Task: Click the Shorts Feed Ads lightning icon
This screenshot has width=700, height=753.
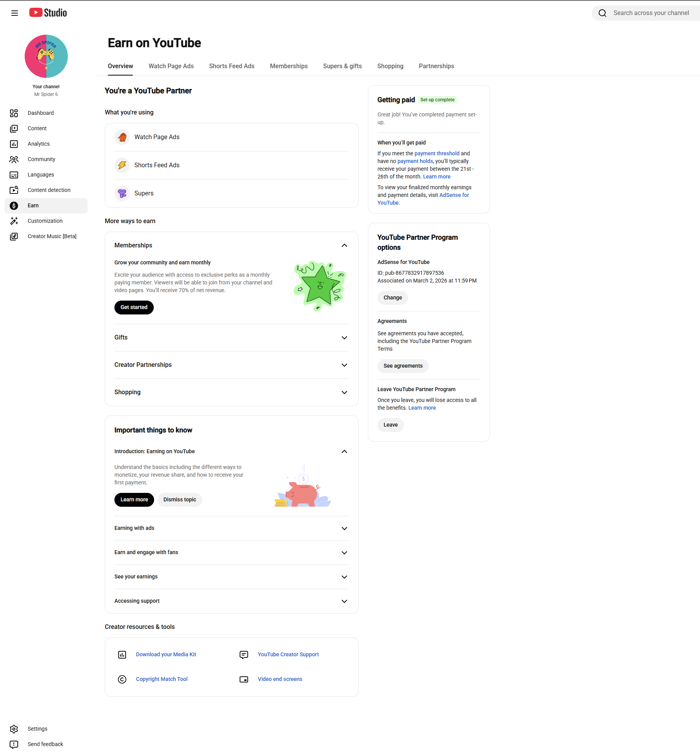Action: pos(122,165)
